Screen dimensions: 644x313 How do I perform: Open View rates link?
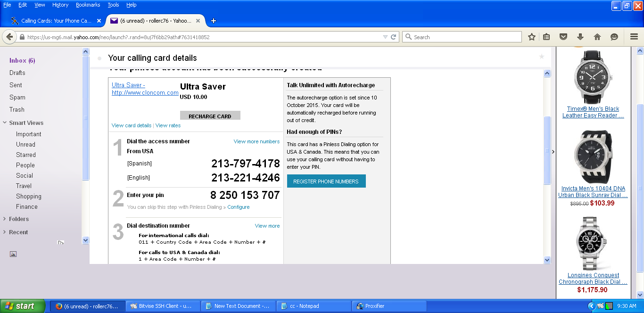168,125
